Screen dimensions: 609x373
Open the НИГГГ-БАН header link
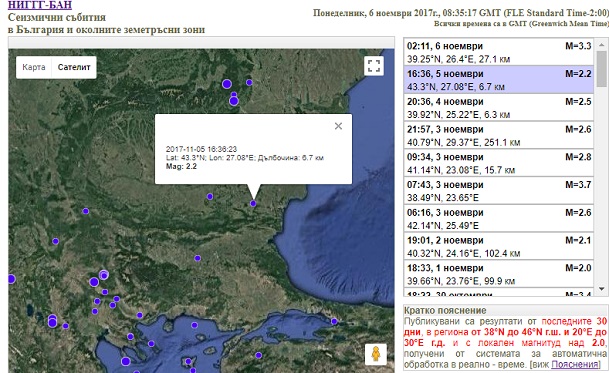tap(40, 5)
